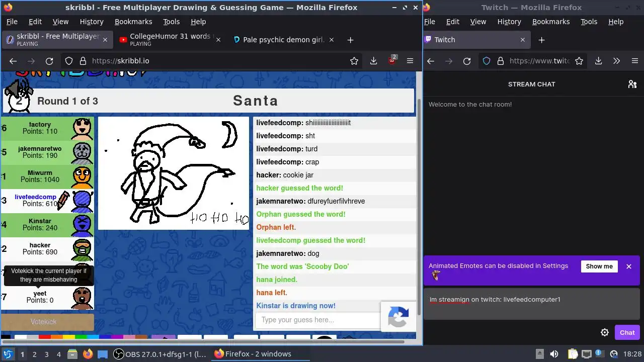This screenshot has height=362, width=644.
Task: Open the hamburger menu in Twitch Firefox window
Action: 634,61
